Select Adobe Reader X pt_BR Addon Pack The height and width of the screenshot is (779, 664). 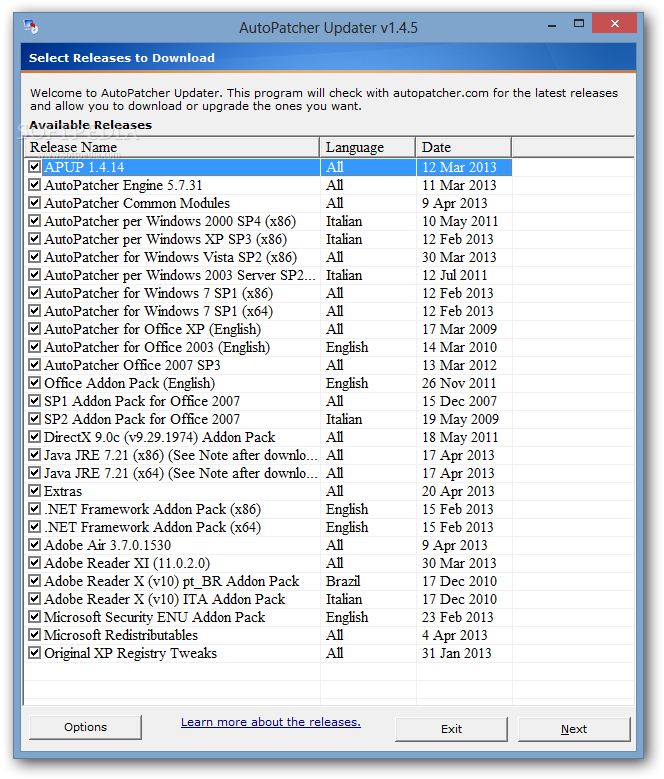(x=172, y=581)
